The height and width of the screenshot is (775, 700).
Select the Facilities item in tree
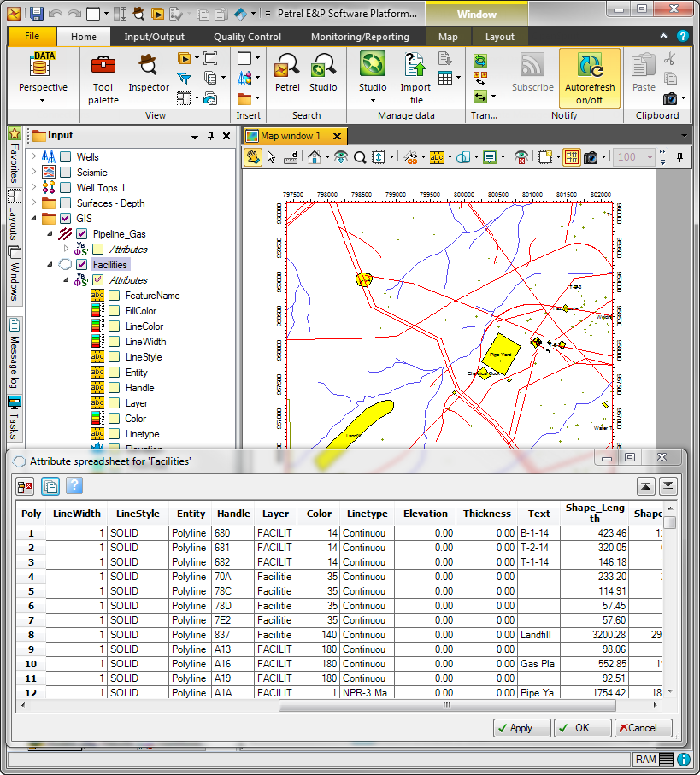pyautogui.click(x=110, y=265)
